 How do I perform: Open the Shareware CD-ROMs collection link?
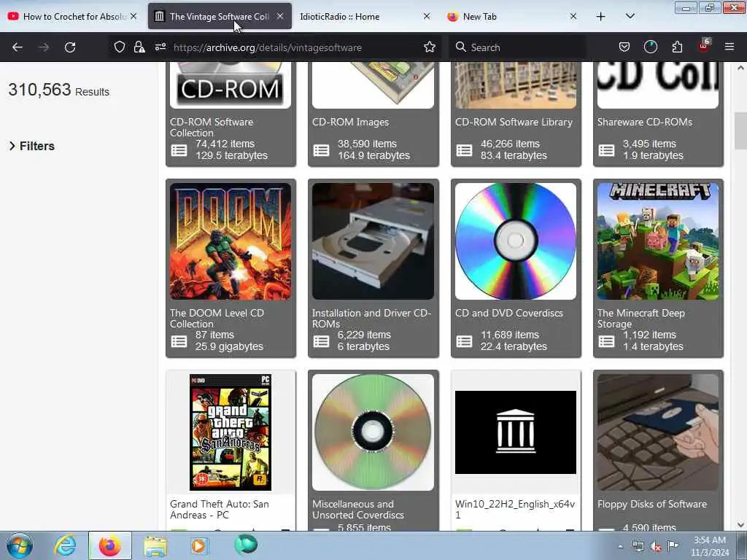(x=645, y=122)
